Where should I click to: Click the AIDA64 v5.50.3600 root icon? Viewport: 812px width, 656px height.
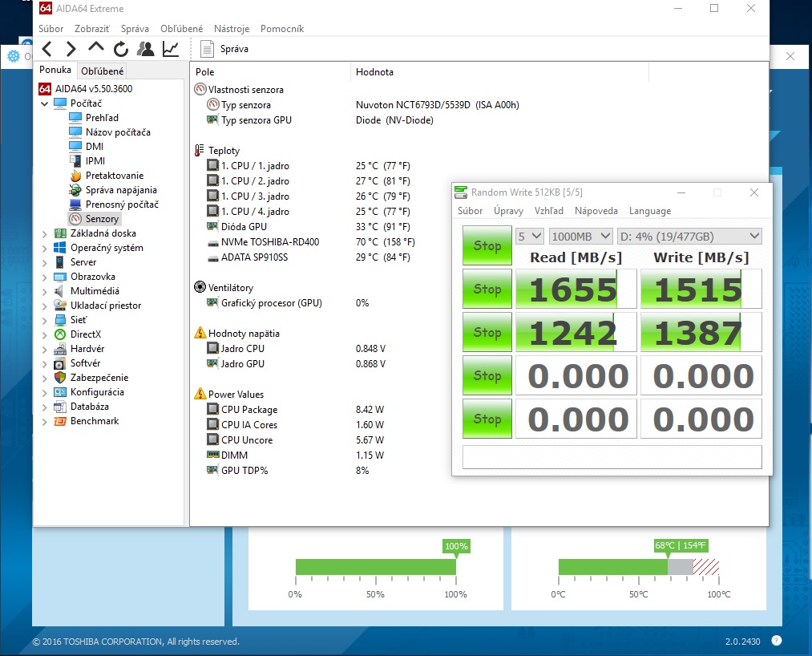click(45, 88)
